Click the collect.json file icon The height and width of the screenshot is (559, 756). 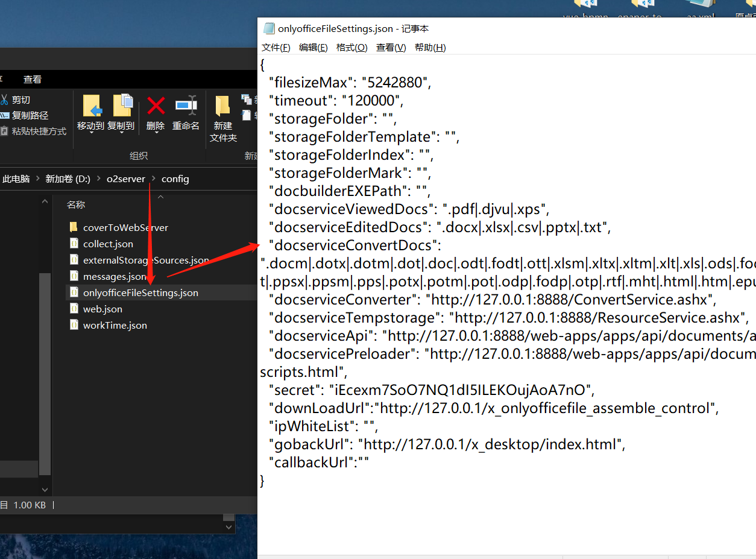click(74, 244)
